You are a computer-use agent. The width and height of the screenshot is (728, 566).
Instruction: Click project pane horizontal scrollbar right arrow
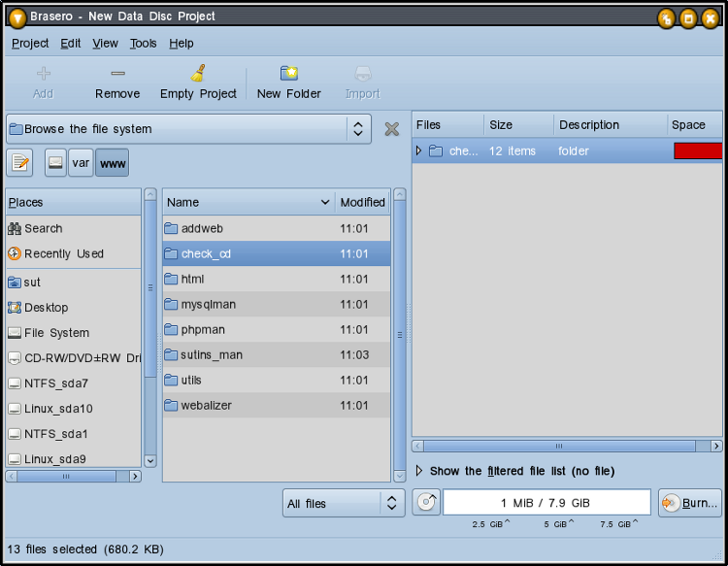[x=716, y=446]
